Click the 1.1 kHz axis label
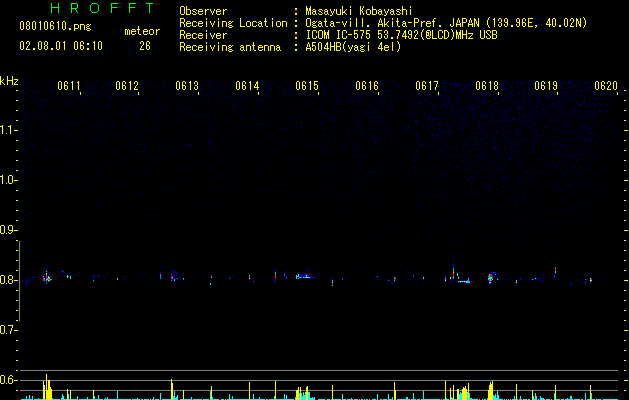The width and height of the screenshot is (629, 400). (7, 130)
